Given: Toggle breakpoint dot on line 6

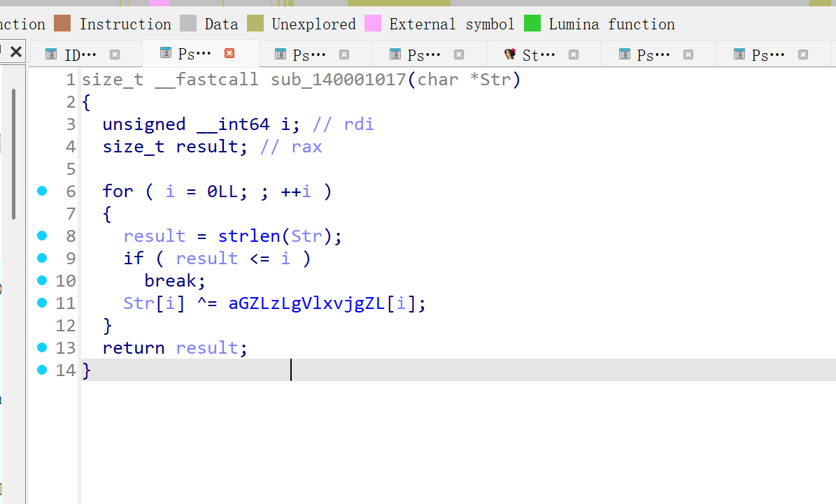Looking at the screenshot, I should pos(42,191).
